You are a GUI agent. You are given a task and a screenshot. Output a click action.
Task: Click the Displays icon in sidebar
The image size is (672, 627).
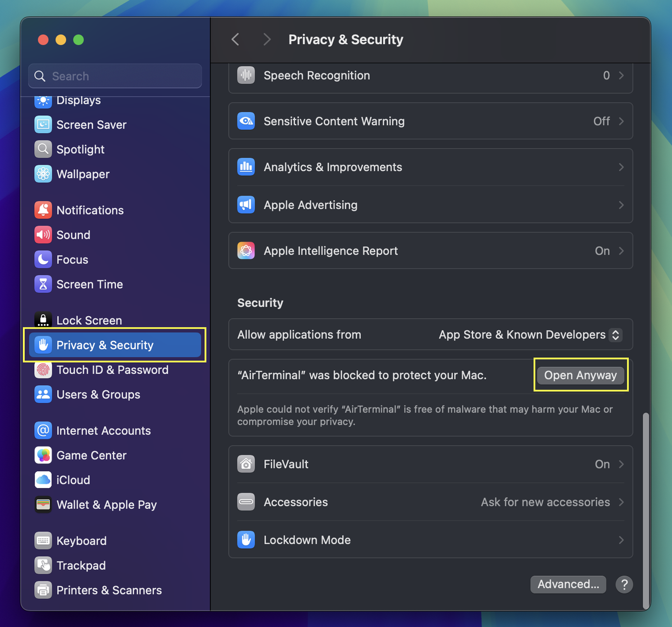pos(43,101)
